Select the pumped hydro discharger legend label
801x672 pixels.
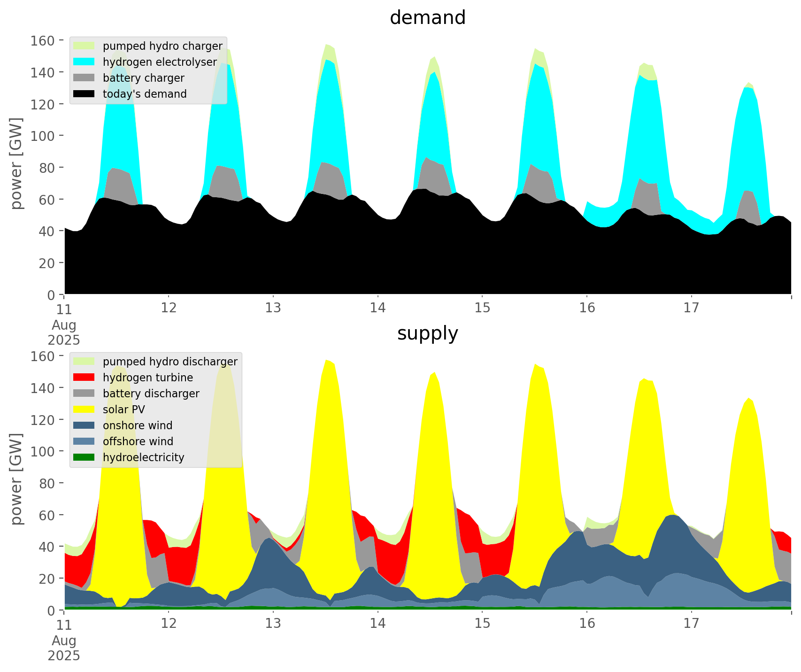[x=170, y=362]
